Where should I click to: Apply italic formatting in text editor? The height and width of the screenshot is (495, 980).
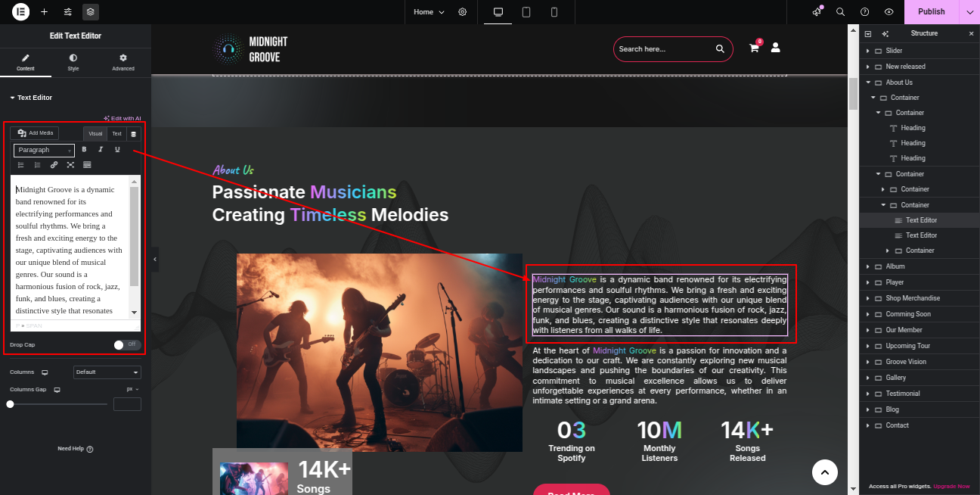[101, 150]
